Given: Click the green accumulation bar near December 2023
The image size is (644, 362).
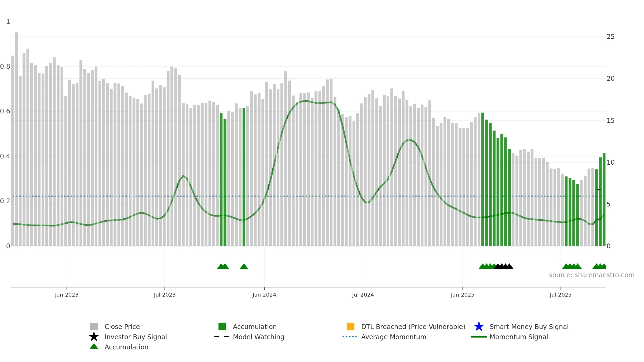Looking at the screenshot, I should click(x=244, y=177).
